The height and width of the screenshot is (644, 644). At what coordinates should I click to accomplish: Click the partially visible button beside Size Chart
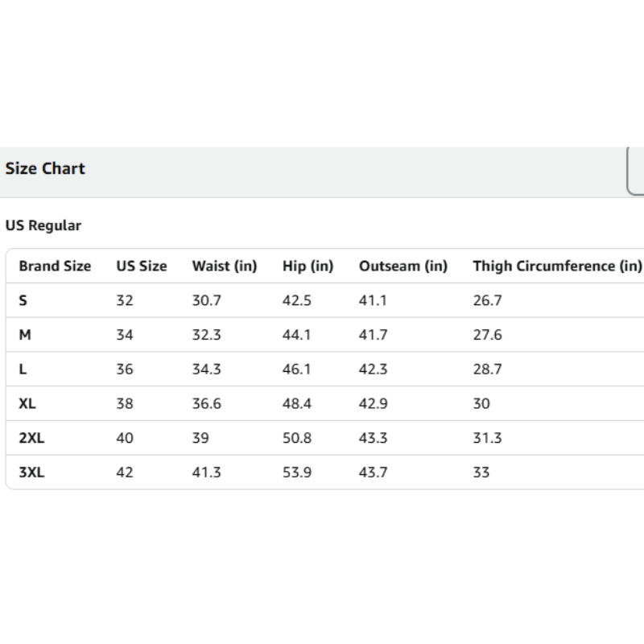pos(636,171)
